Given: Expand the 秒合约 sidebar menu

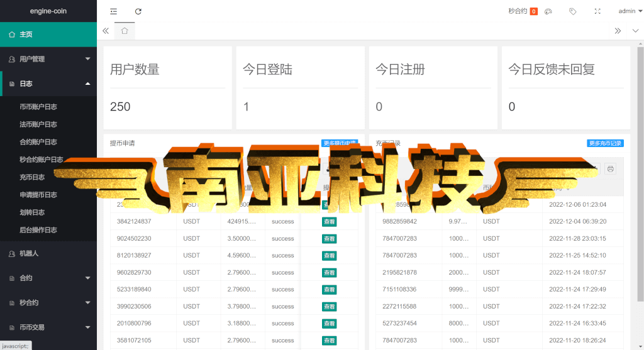Looking at the screenshot, I should 48,303.
